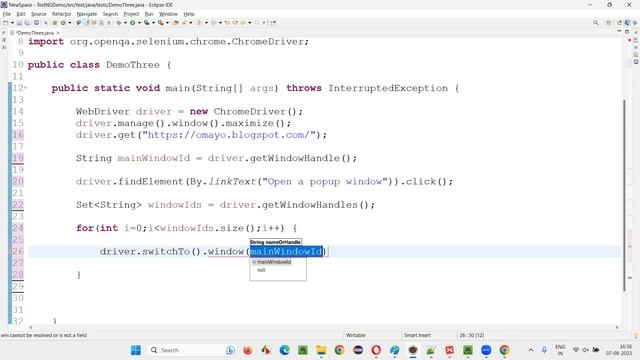Open File Explorer from taskbar
The width and height of the screenshot is (640, 360).
321,350
